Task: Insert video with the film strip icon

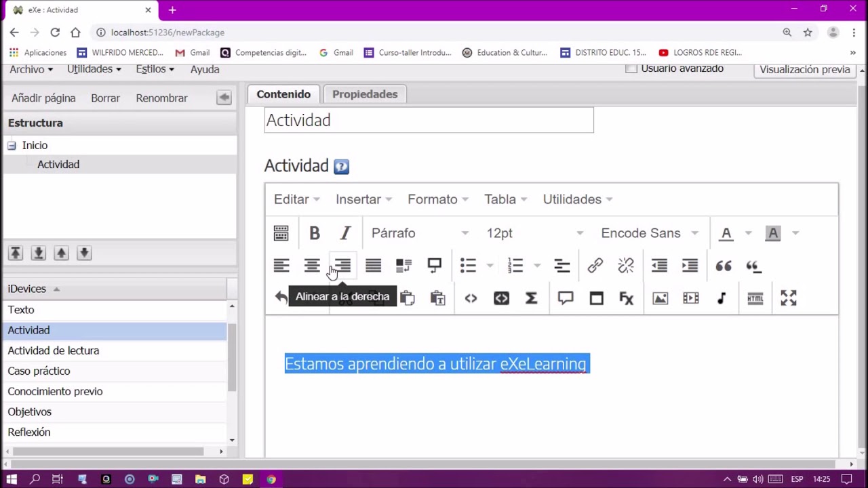Action: tap(690, 298)
